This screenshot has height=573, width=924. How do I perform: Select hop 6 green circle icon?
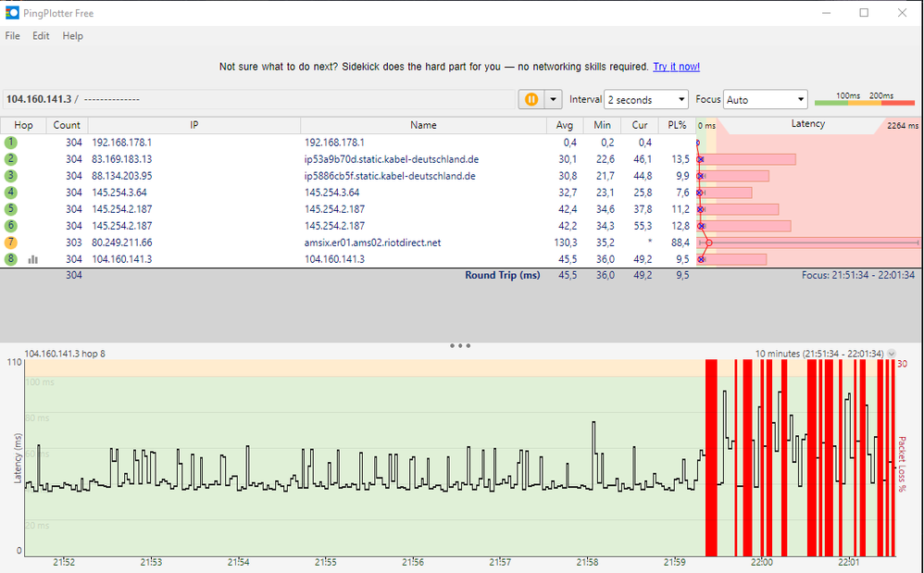[x=10, y=226]
